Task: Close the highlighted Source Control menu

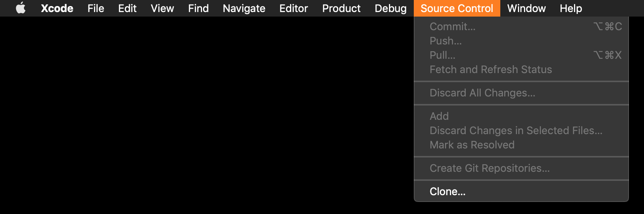Action: (457, 8)
